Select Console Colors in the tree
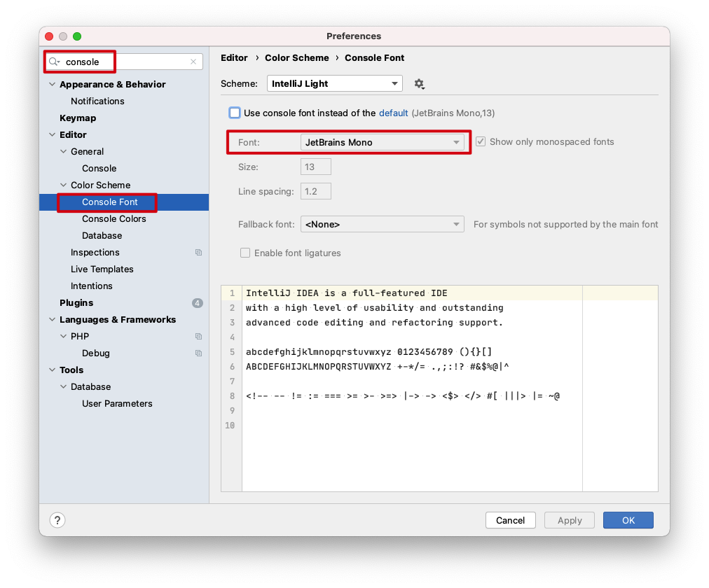 (114, 218)
